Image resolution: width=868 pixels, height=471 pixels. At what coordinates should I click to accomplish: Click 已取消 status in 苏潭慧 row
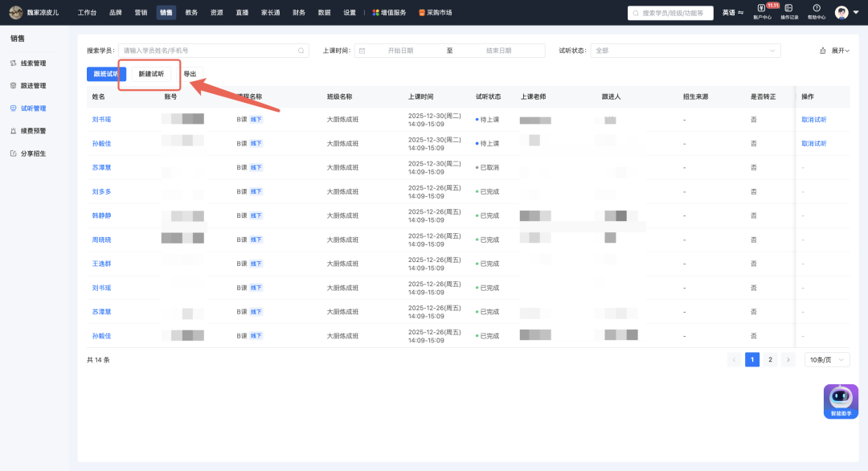pos(487,168)
